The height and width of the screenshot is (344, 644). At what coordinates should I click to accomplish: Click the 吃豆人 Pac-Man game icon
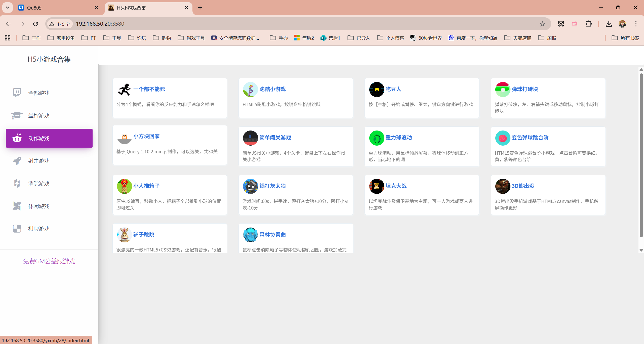coord(376,89)
